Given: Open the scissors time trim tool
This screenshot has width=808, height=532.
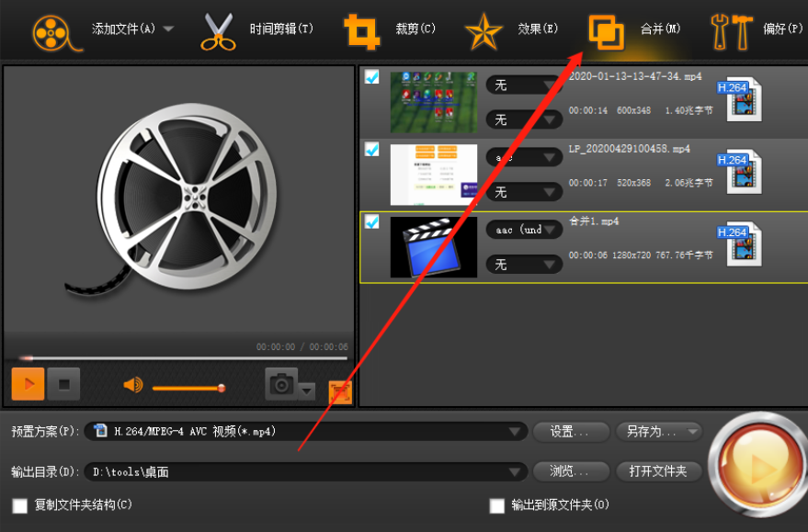Looking at the screenshot, I should (218, 32).
